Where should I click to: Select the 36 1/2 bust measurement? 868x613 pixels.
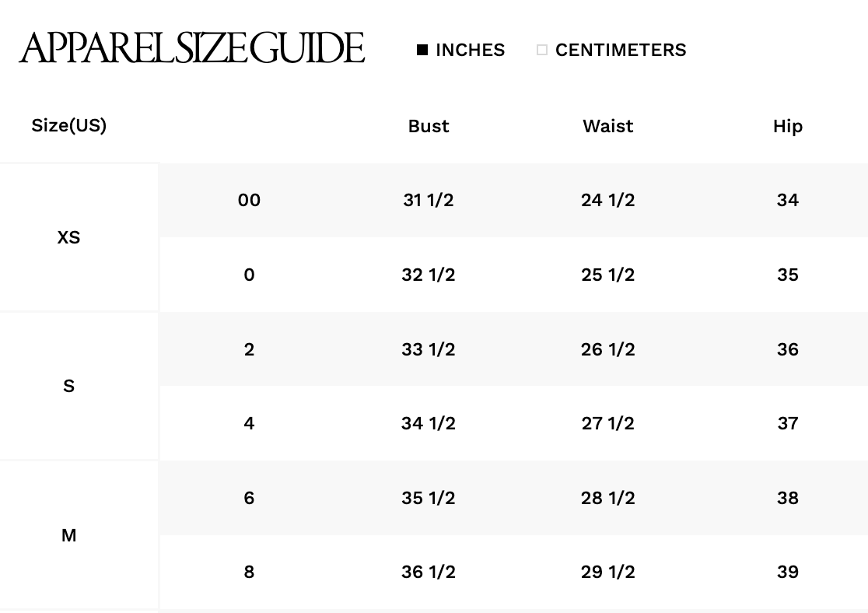click(x=429, y=572)
